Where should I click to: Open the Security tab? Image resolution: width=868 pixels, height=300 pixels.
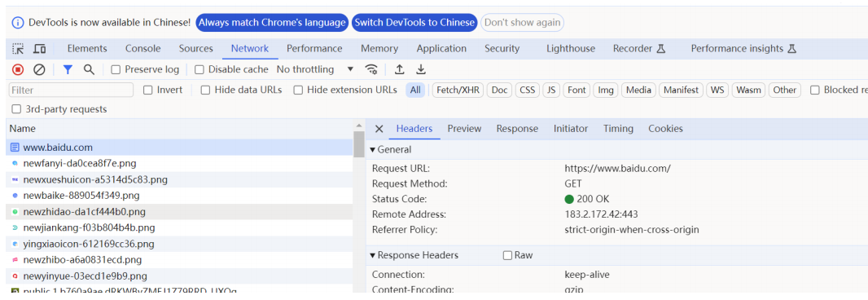tap(502, 49)
